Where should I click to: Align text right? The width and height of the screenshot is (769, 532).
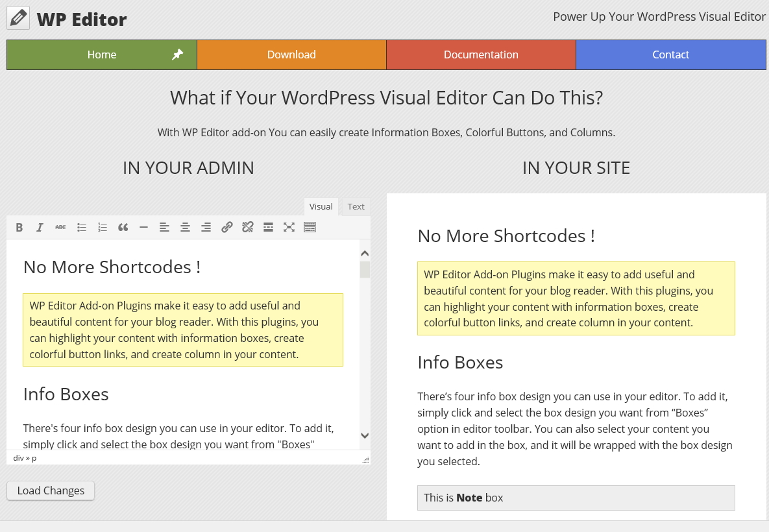click(x=206, y=228)
